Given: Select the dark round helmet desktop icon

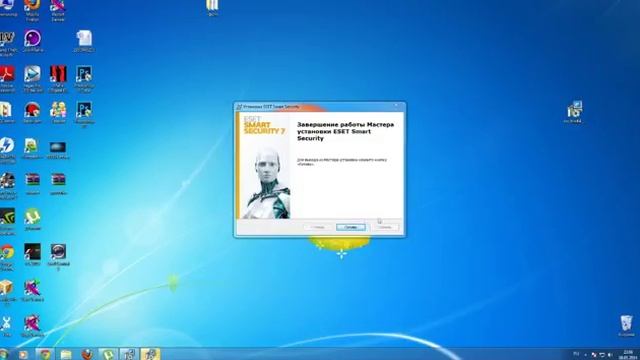Looking at the screenshot, I should pyautogui.click(x=58, y=252).
